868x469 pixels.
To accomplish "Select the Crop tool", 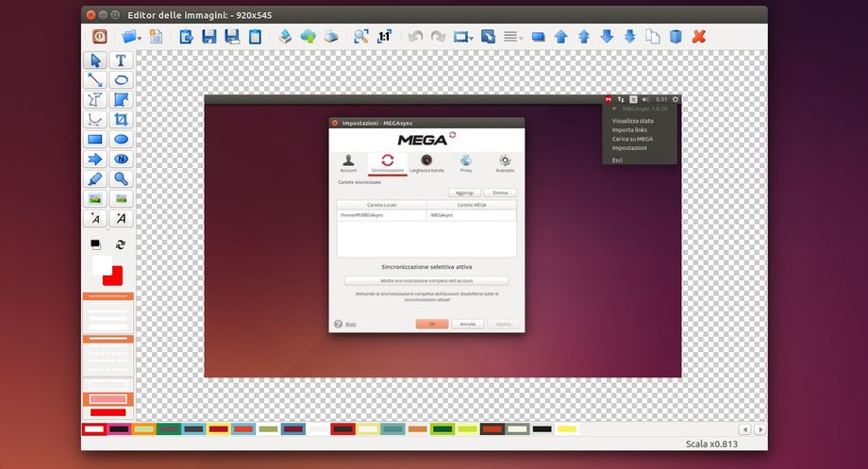I will 121,120.
